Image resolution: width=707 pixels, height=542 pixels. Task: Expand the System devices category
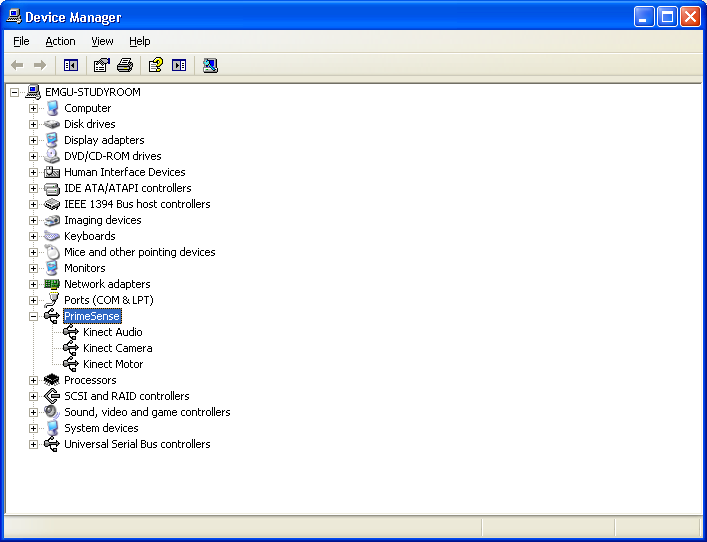click(x=33, y=428)
